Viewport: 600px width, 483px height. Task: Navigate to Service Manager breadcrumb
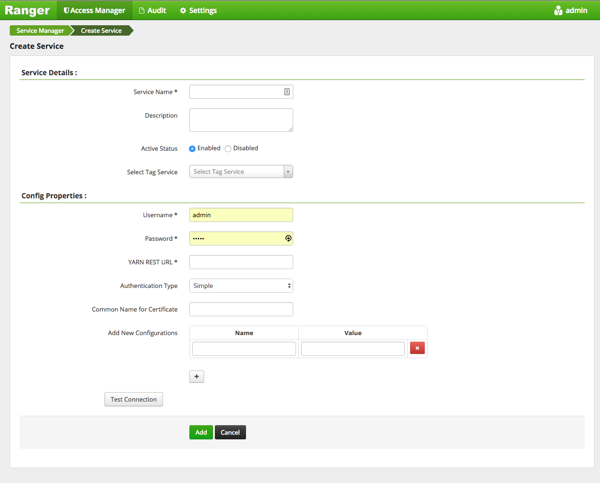point(40,31)
